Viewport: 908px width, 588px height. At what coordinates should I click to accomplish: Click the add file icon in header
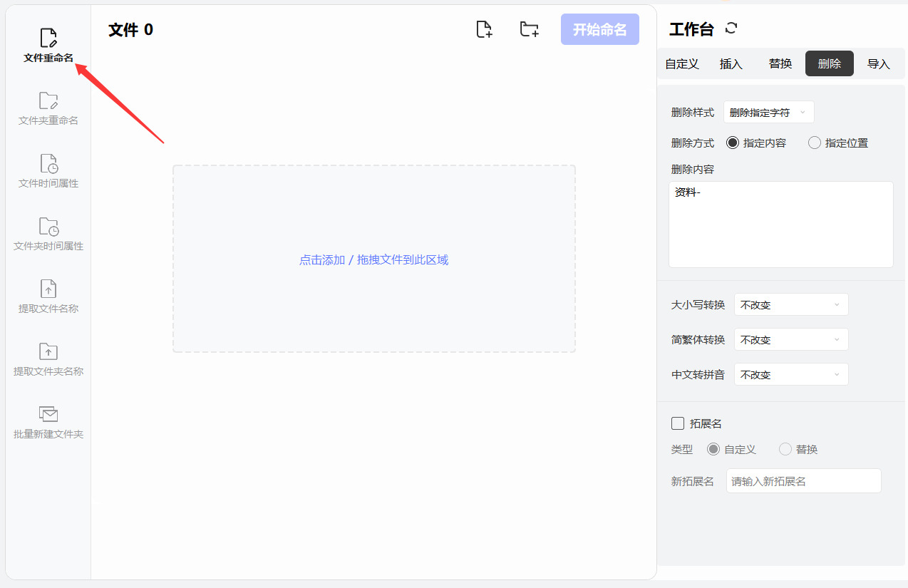point(484,29)
